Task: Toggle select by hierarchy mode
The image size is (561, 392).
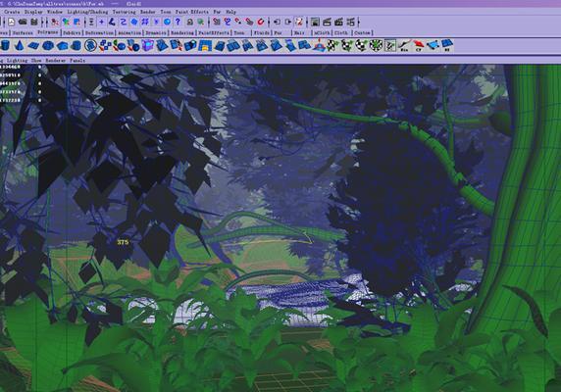Action: tap(55, 23)
